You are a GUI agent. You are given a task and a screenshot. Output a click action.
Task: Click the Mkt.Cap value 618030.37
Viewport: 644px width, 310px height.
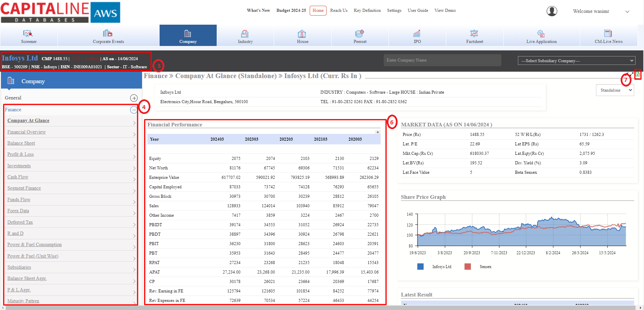point(479,153)
